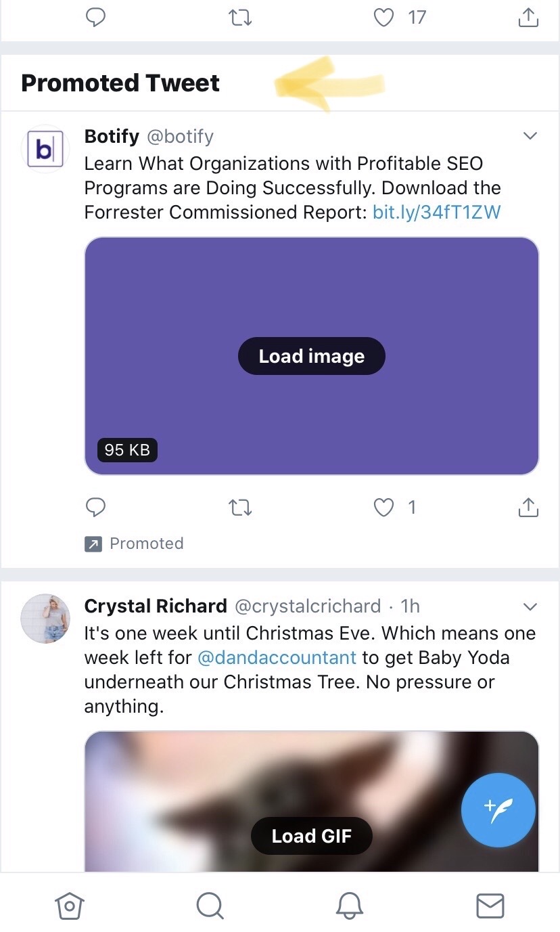The height and width of the screenshot is (932, 560).
Task: Open Crystal Richard's tweet options chevron
Action: pos(530,606)
